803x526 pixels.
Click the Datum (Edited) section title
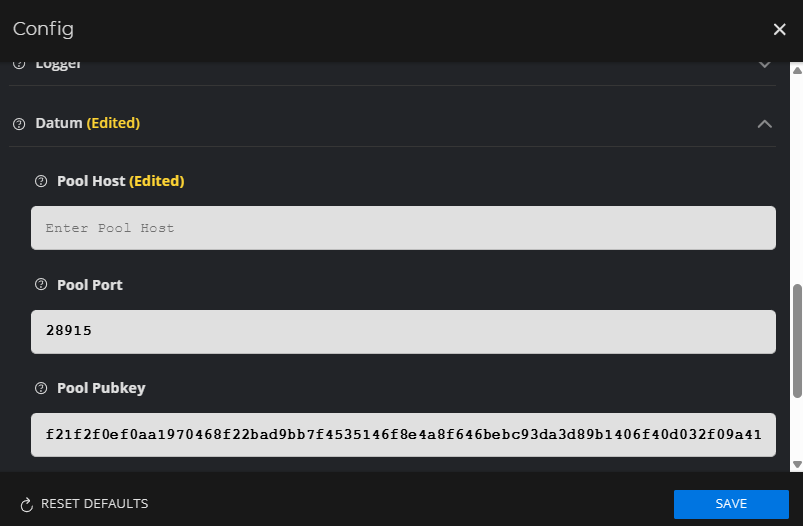click(x=87, y=124)
